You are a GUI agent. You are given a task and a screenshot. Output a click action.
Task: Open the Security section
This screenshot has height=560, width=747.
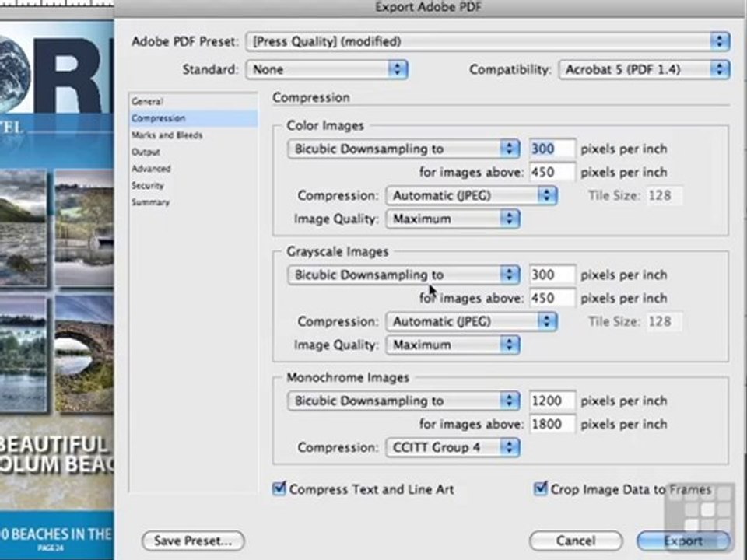point(194,185)
